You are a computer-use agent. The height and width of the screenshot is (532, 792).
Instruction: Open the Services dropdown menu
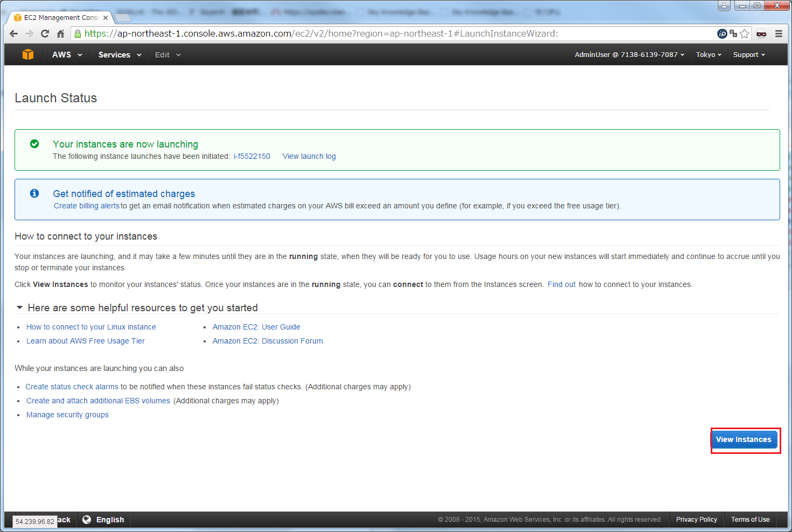click(x=120, y=54)
